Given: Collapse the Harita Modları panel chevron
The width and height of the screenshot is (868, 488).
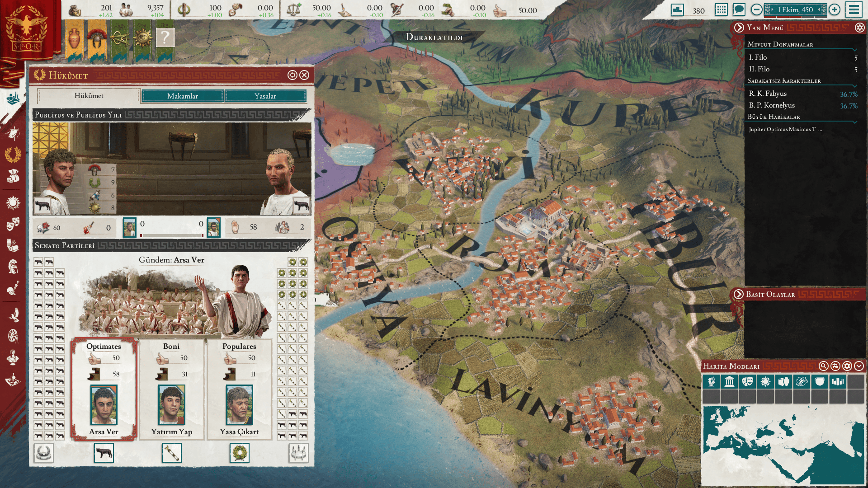Looking at the screenshot, I should (x=859, y=366).
